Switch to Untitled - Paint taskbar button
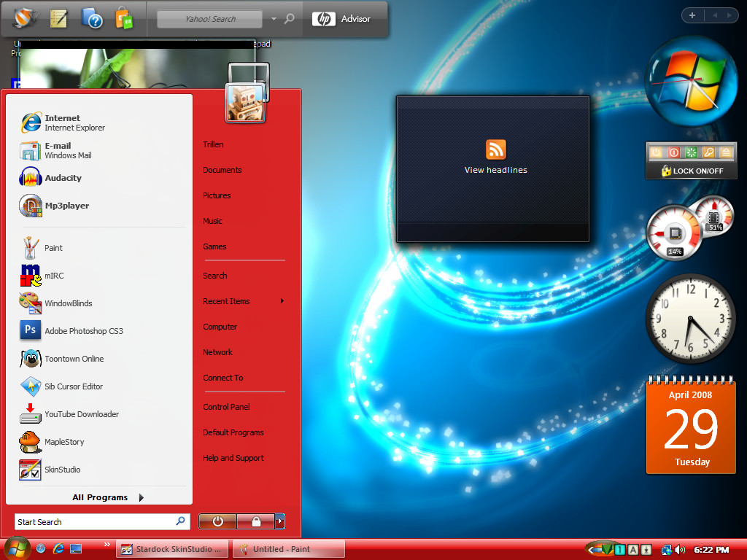Image resolution: width=747 pixels, height=560 pixels. 289,549
